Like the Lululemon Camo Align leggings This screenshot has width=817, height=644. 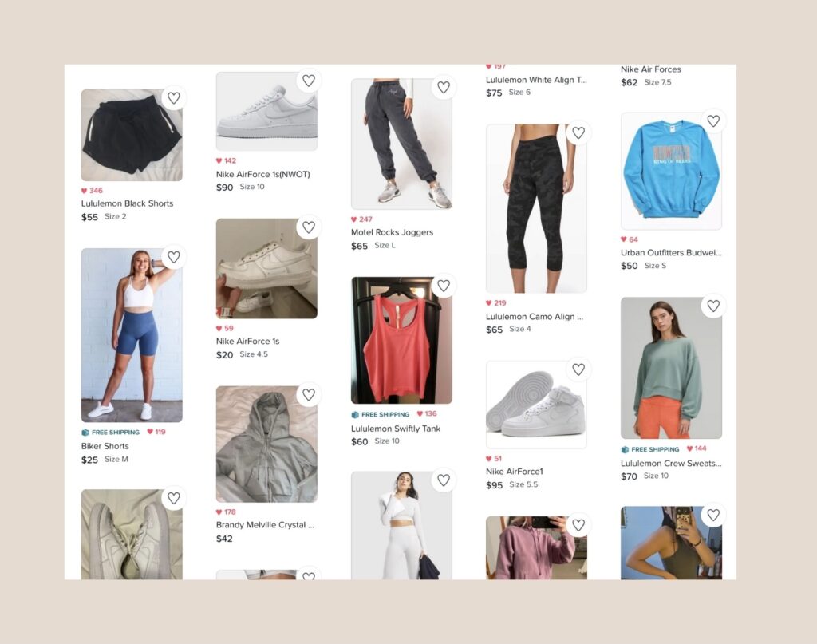578,132
